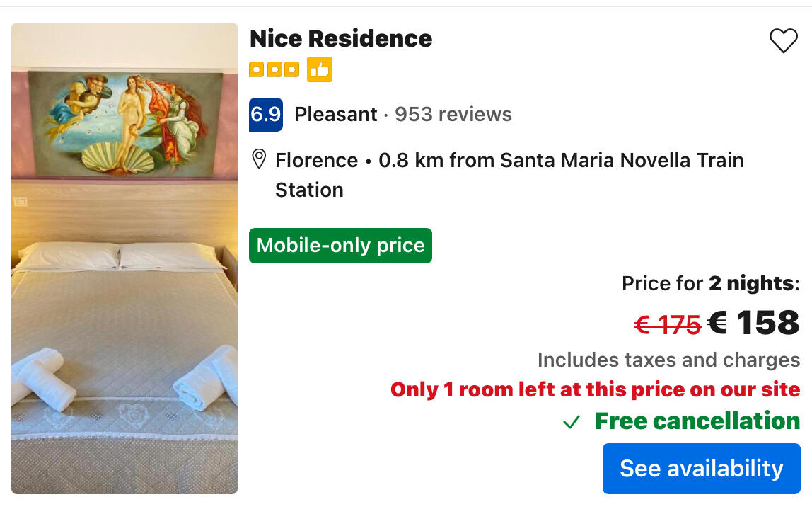
Task: Click the Includes taxes and charges note
Action: [x=668, y=360]
